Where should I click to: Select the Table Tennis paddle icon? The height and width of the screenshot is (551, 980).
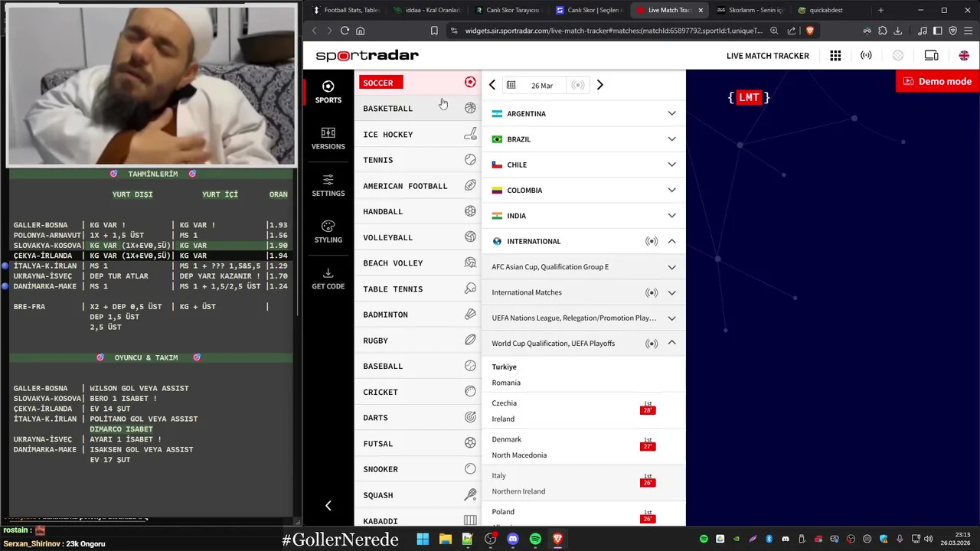pyautogui.click(x=470, y=289)
